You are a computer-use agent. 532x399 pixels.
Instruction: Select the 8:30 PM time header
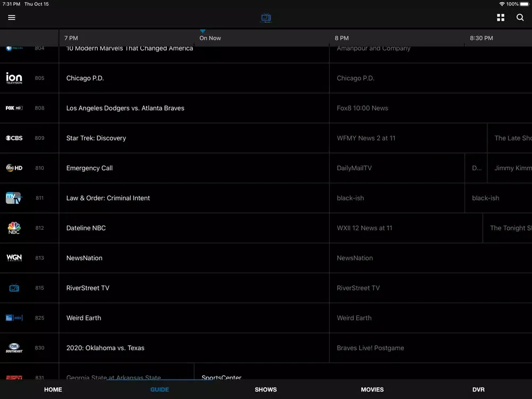(481, 38)
